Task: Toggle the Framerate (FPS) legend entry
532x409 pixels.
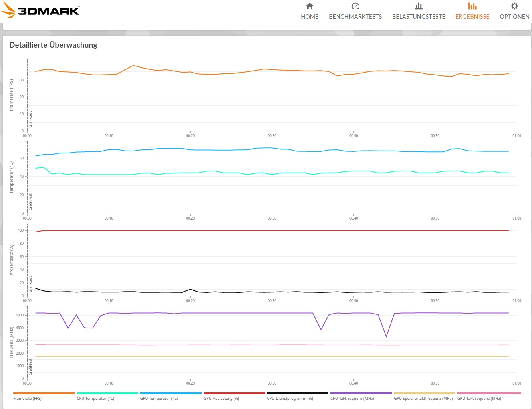Action: (x=27, y=399)
